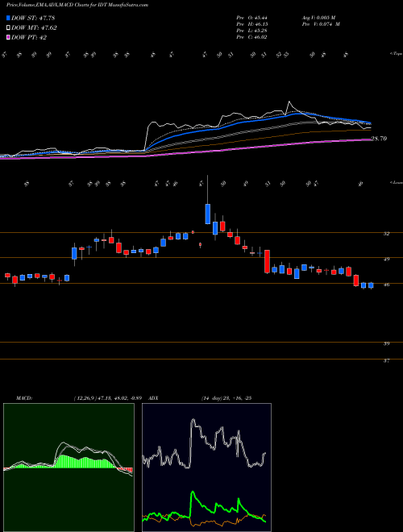
Task: Select the 'DOW PT: 42' label
Action: point(29,37)
